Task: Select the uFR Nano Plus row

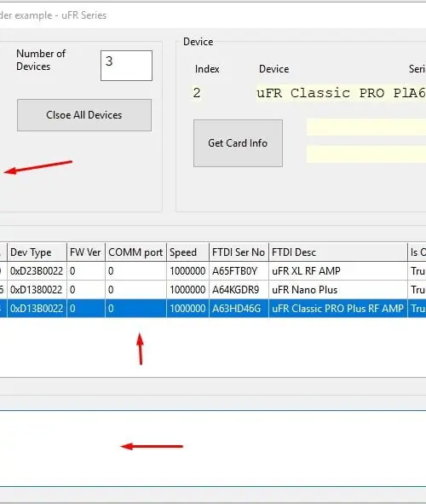Action: tap(213, 290)
